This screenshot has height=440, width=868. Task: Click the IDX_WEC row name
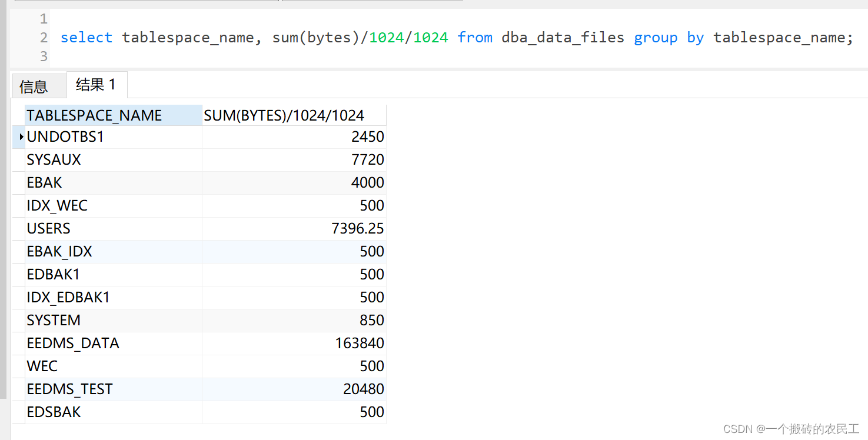tap(57, 205)
